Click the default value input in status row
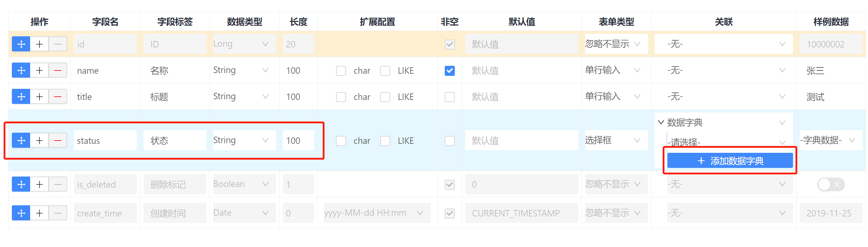 click(x=522, y=141)
